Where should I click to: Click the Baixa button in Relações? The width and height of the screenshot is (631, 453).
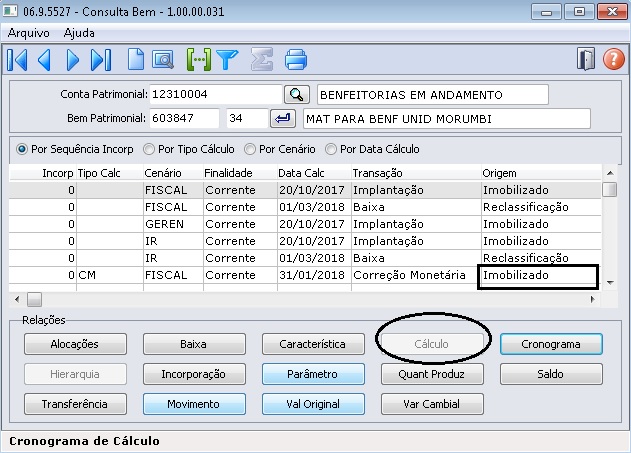(194, 344)
